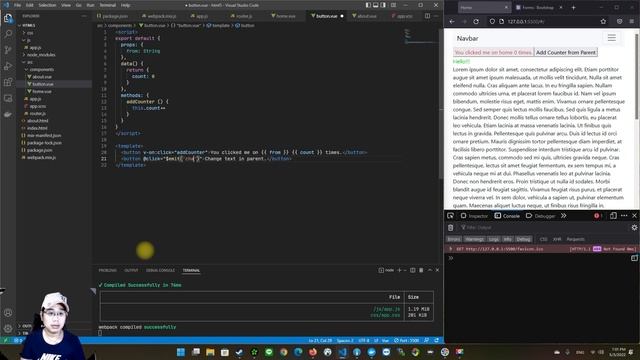Open the Extensions view
This screenshot has height=360, width=640.
pyautogui.click(x=8, y=82)
